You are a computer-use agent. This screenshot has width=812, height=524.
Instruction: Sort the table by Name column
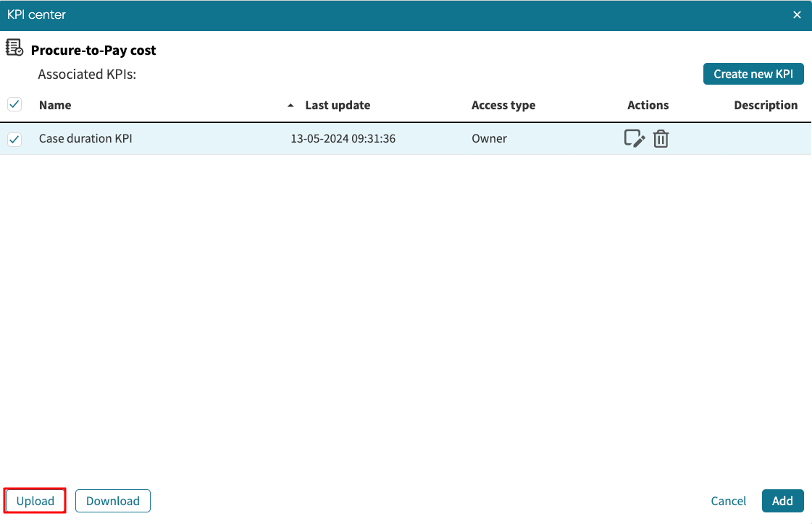(x=55, y=106)
